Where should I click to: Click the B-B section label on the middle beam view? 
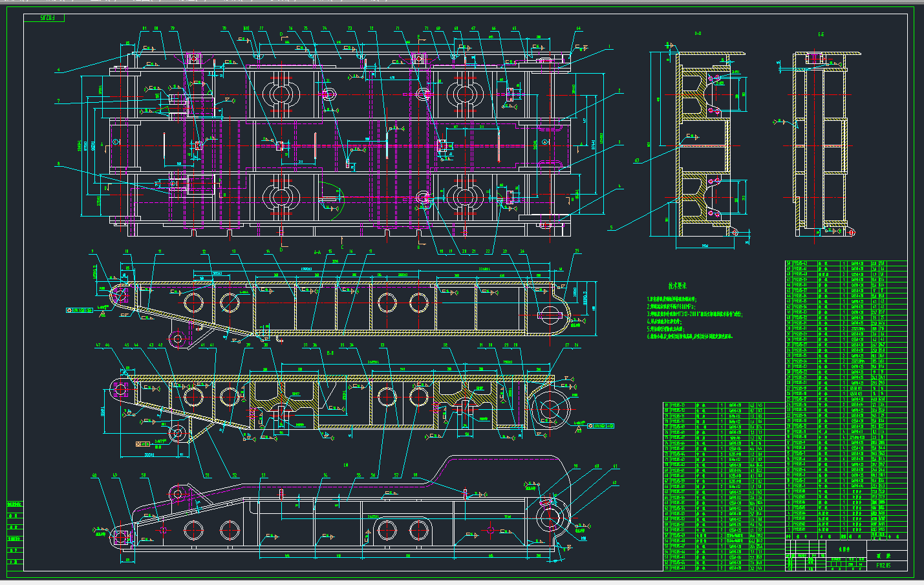330,352
